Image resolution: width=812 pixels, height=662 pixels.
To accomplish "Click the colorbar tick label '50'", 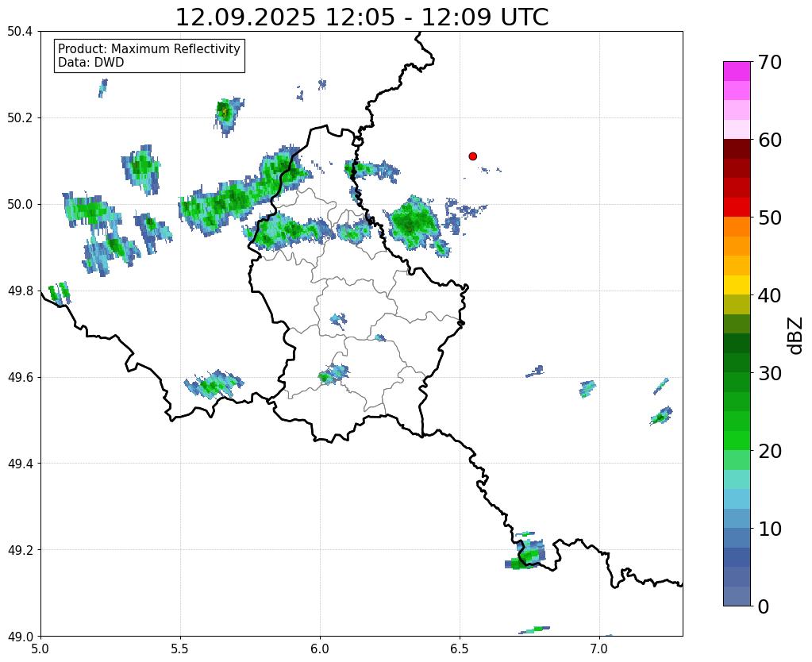I will [x=770, y=217].
